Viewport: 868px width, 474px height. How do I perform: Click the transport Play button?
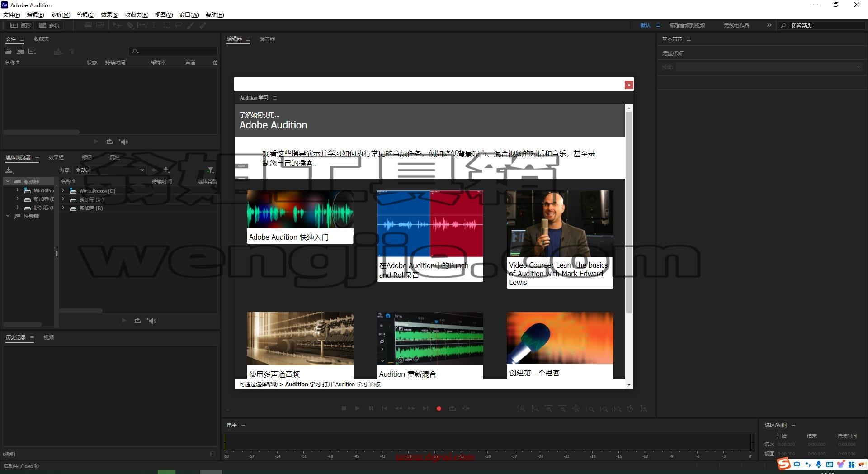click(357, 408)
